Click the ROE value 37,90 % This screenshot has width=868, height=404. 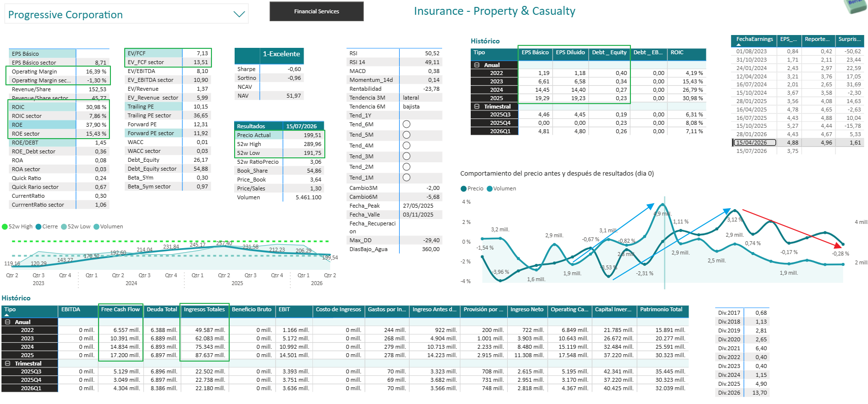96,125
